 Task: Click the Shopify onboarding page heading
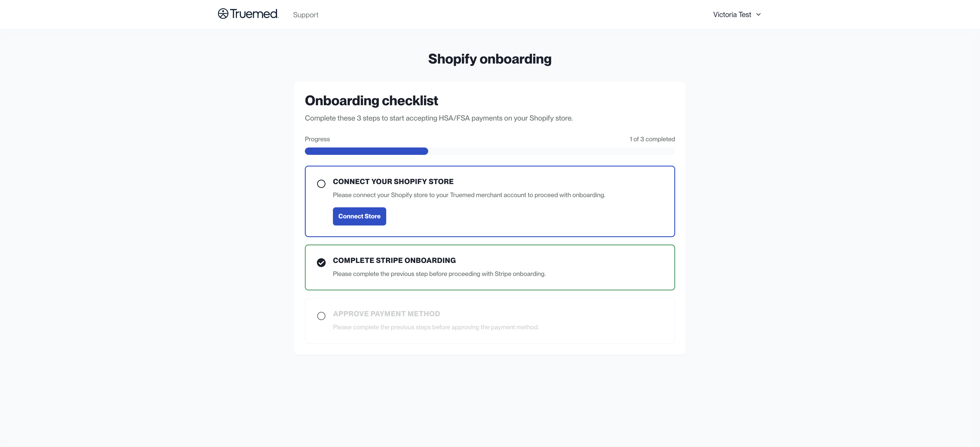click(490, 59)
